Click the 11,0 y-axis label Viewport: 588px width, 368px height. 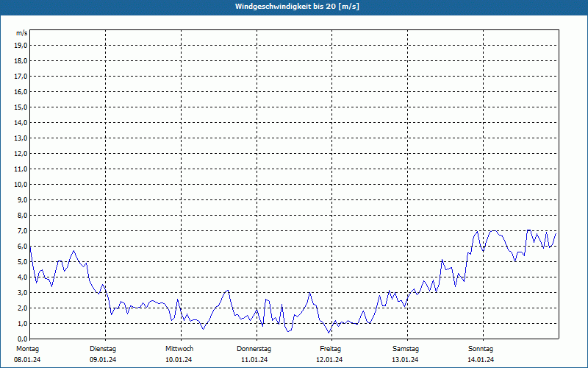click(x=21, y=169)
